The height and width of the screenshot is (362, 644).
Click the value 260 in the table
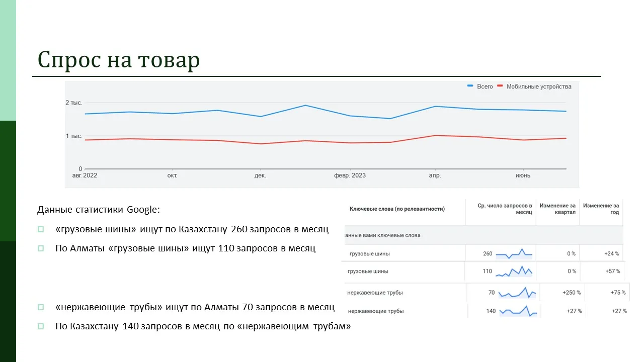coord(488,254)
